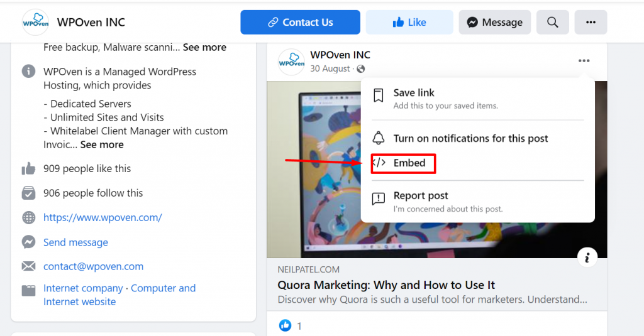Screen dimensions: 644x336
Task: Click the reaction count 1
Action: [299, 326]
